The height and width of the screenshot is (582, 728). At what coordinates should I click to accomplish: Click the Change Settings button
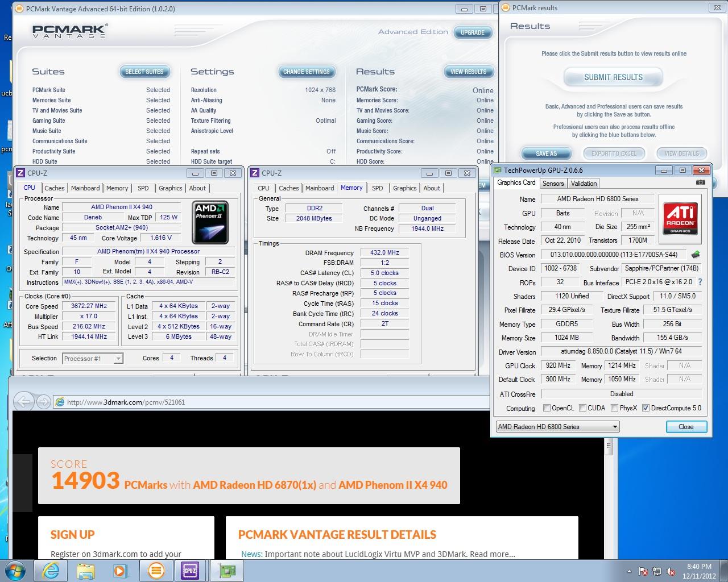pyautogui.click(x=306, y=72)
